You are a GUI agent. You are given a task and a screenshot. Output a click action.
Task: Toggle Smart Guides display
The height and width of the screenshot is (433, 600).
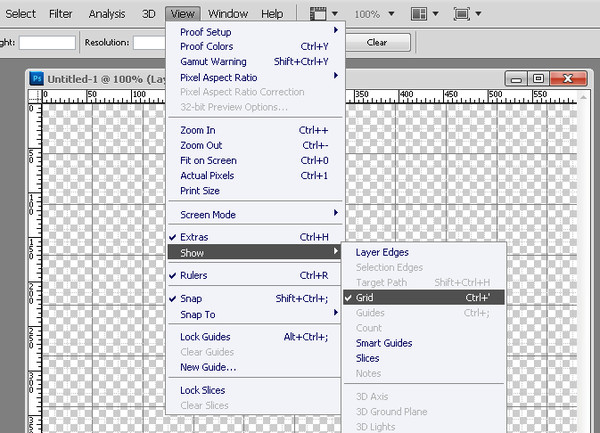click(424, 343)
